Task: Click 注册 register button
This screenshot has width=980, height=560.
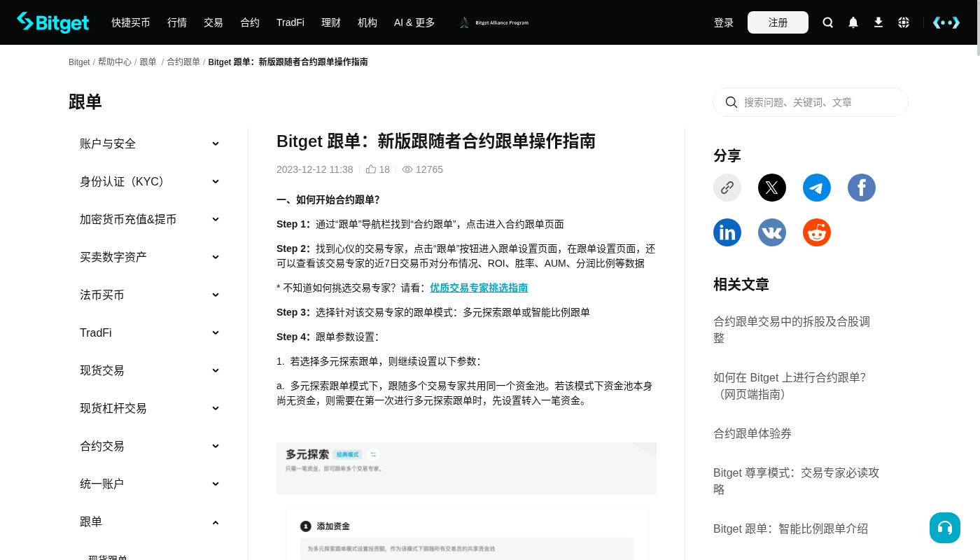Action: click(x=778, y=22)
